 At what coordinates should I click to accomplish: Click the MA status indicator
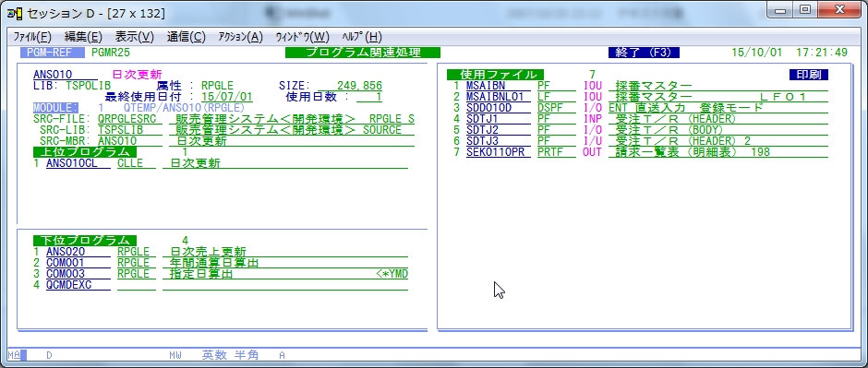pos(14,355)
